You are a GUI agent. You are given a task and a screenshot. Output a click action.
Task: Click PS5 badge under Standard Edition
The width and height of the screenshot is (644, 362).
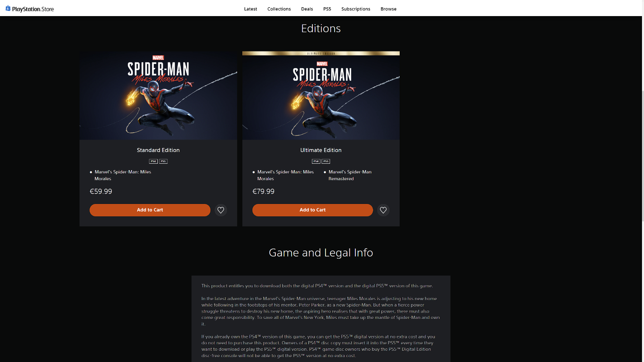tap(163, 161)
